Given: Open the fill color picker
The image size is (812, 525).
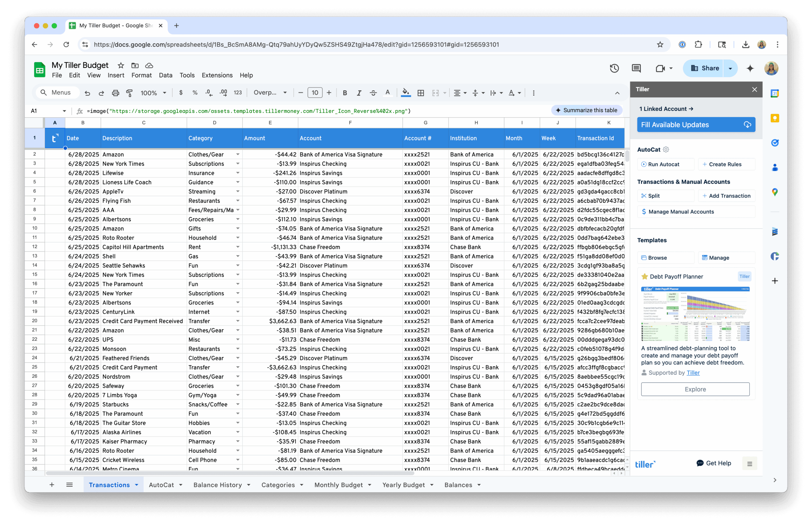Looking at the screenshot, I should 406,93.
